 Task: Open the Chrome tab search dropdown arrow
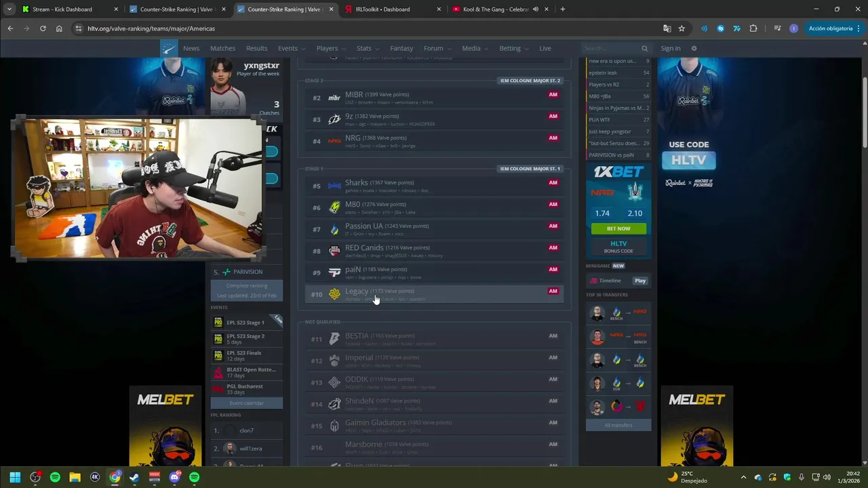(9, 9)
